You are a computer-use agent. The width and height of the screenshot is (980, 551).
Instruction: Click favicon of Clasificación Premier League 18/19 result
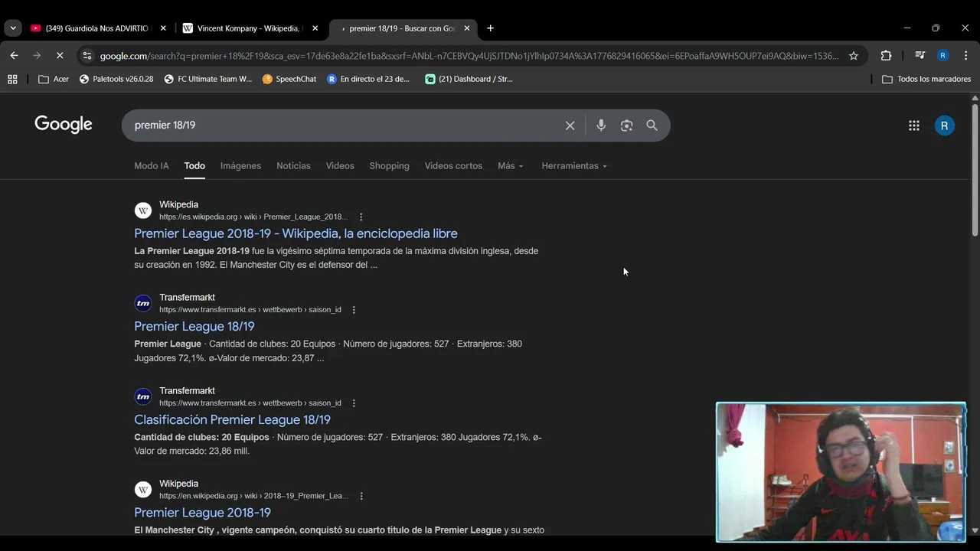[x=143, y=396]
